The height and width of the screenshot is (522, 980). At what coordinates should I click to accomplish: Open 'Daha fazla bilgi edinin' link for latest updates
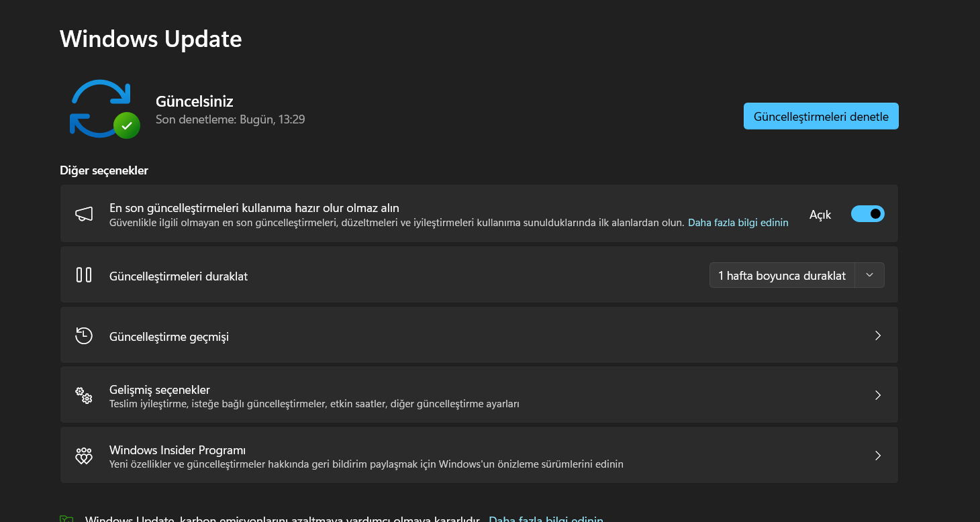point(738,223)
